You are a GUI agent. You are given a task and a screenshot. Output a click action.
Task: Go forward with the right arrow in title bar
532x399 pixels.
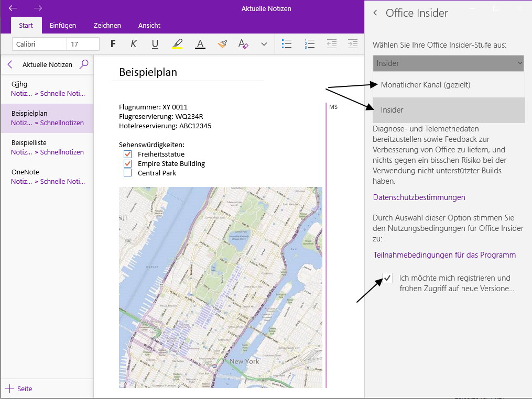[x=38, y=8]
